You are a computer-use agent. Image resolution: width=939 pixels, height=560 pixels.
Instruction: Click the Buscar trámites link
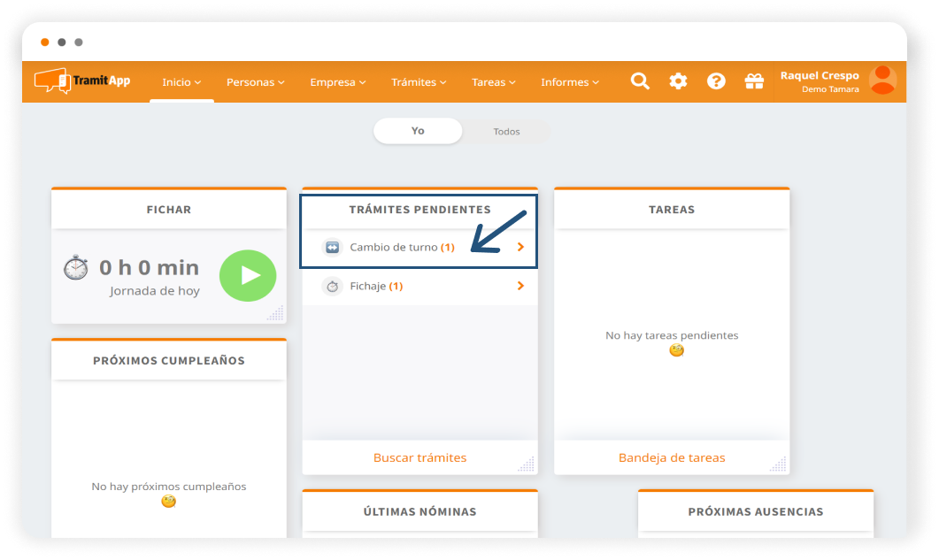point(419,457)
